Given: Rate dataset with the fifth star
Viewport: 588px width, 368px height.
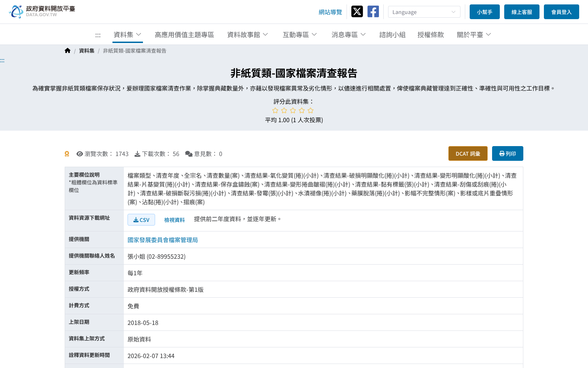Looking at the screenshot, I should point(311,110).
